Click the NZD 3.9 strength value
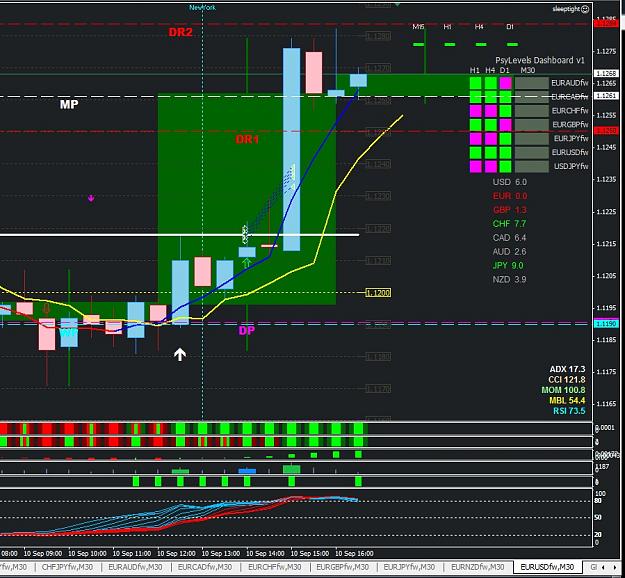Viewport: 625px width, 578px height. click(509, 279)
